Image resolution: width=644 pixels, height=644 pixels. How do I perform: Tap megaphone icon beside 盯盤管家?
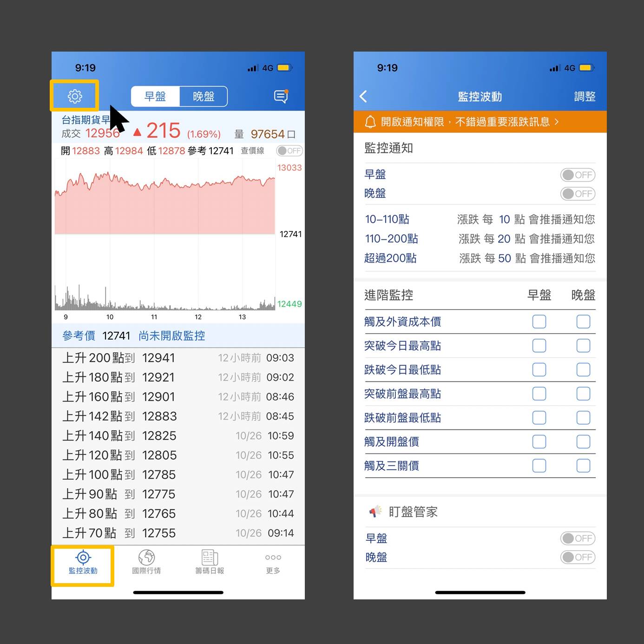(x=375, y=512)
